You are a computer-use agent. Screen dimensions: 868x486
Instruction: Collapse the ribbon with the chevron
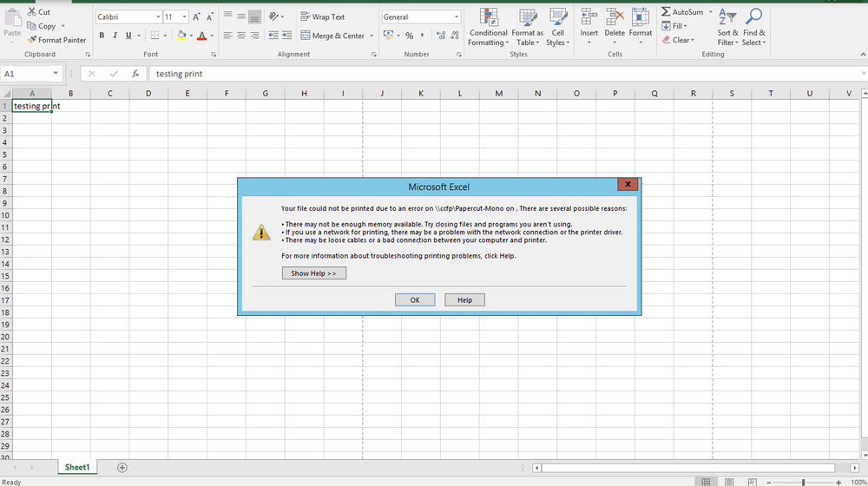point(863,55)
